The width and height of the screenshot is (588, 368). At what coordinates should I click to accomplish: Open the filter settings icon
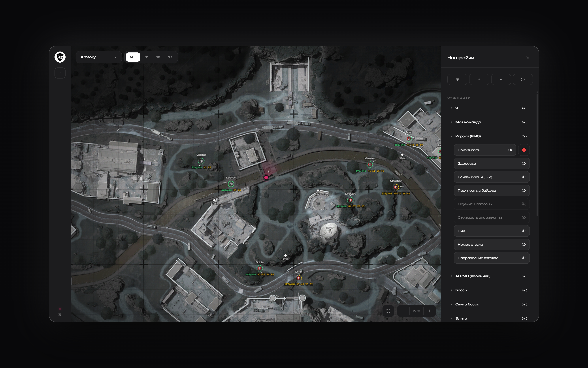457,79
